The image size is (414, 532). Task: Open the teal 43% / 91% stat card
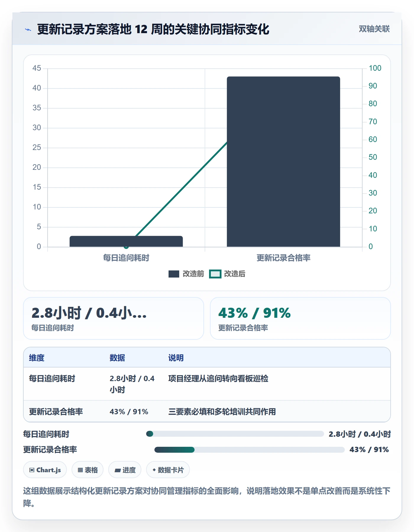coord(300,318)
